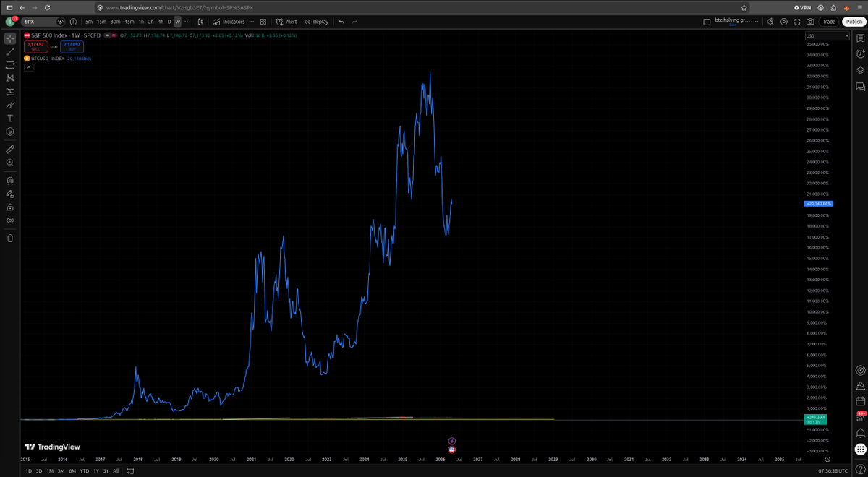Click the 07:56:38 UTC timezone

[833, 470]
